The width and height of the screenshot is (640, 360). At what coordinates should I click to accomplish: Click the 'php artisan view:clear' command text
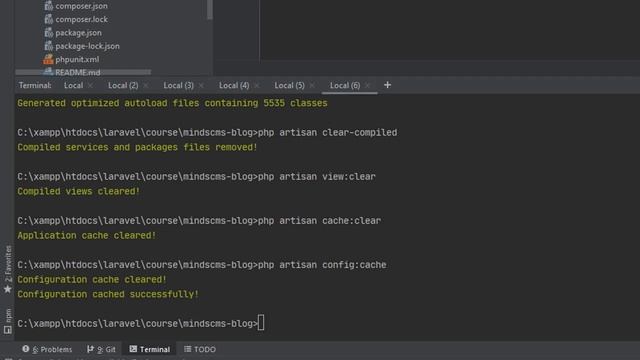click(x=317, y=177)
